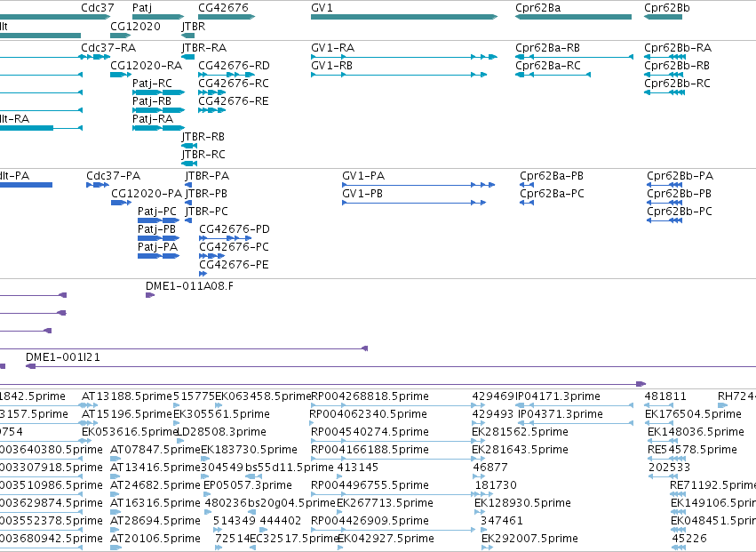Click EST label AT24682.5prime
756x552 pixels.
(x=155, y=485)
